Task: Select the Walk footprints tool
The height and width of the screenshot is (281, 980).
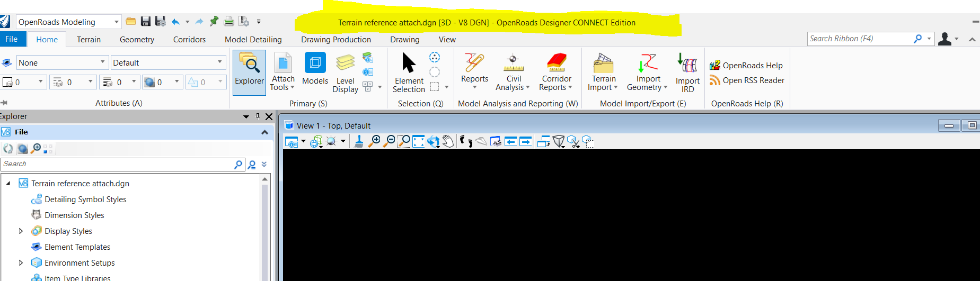Action: [466, 141]
